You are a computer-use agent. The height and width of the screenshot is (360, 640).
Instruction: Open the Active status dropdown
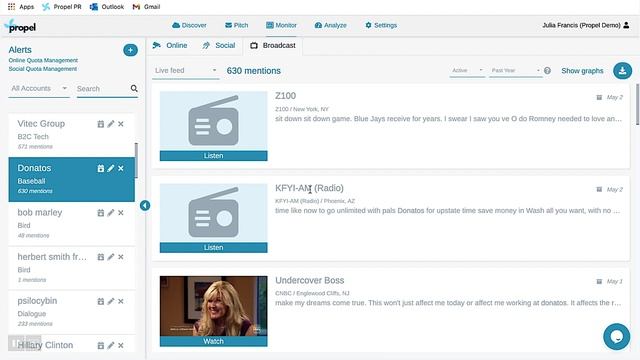[x=467, y=70]
